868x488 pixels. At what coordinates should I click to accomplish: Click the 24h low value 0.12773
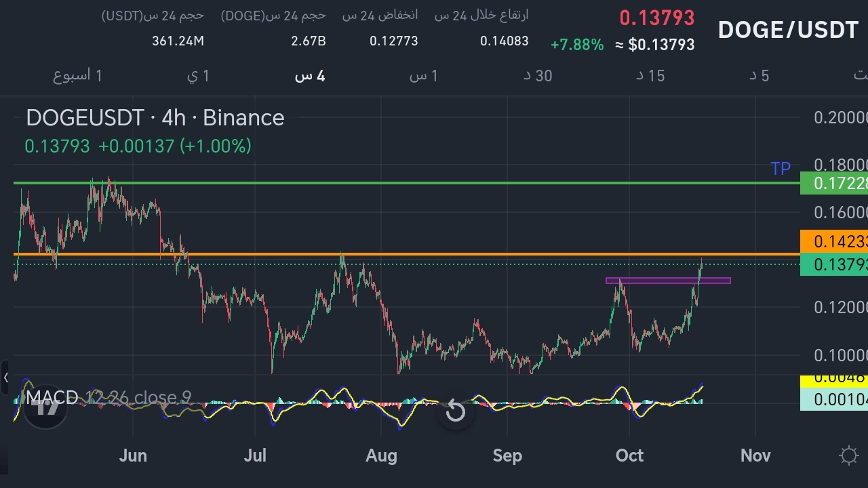pyautogui.click(x=394, y=41)
